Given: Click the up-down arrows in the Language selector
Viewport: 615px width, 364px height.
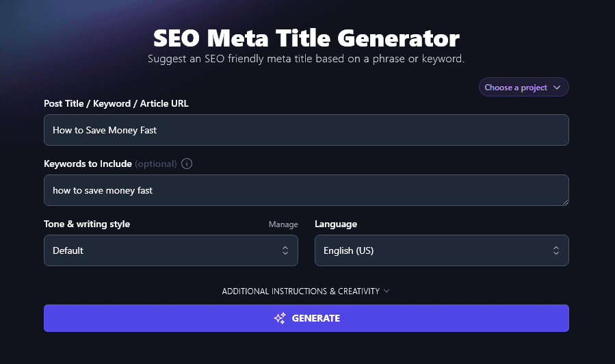Looking at the screenshot, I should [556, 250].
